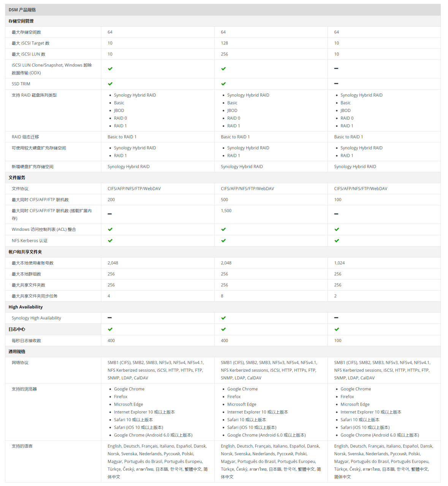Click the Windows ACL 整合 checkmark in third column
This screenshot has height=486, width=448.
[337, 229]
